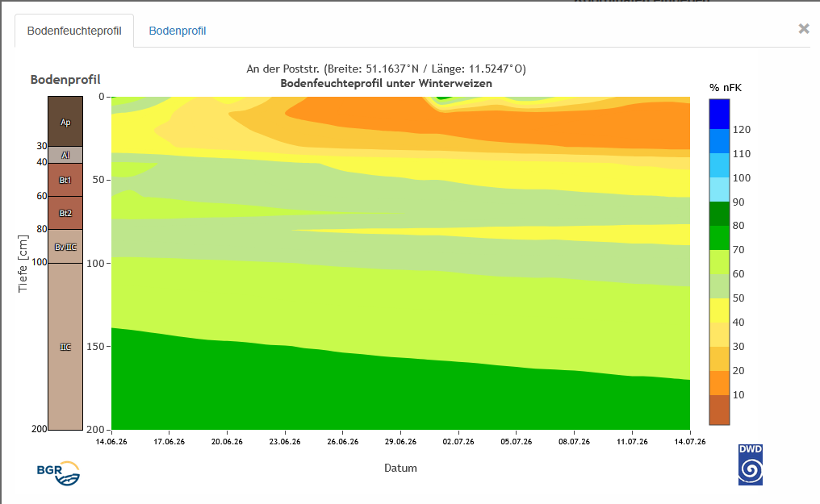Click the 29.06.26 date axis label
Screen dimensions: 820x504
(400, 442)
